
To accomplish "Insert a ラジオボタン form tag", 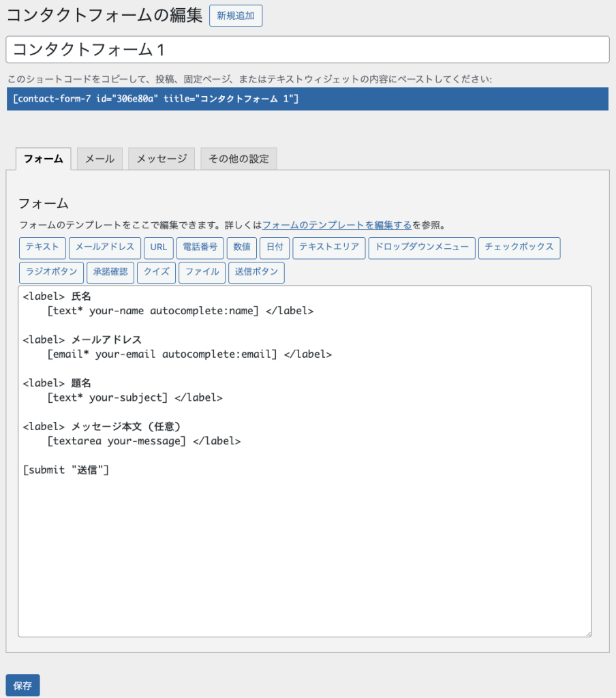I will click(x=51, y=273).
